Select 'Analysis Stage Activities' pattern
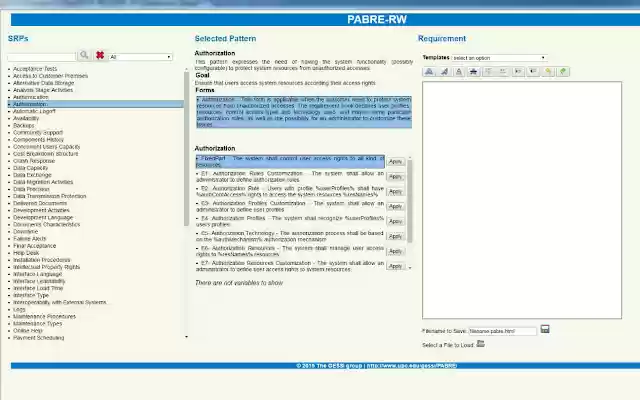 coord(43,90)
